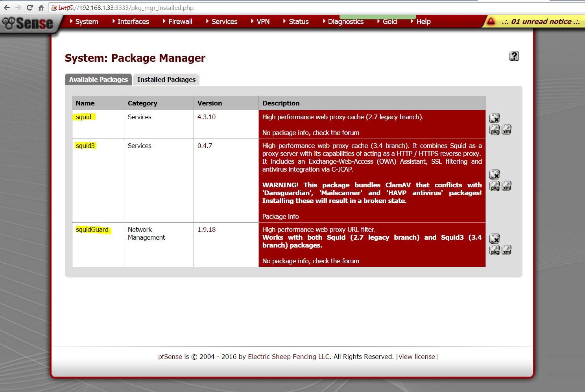Select the Installed Packages tab
The image size is (585, 392).
[166, 80]
